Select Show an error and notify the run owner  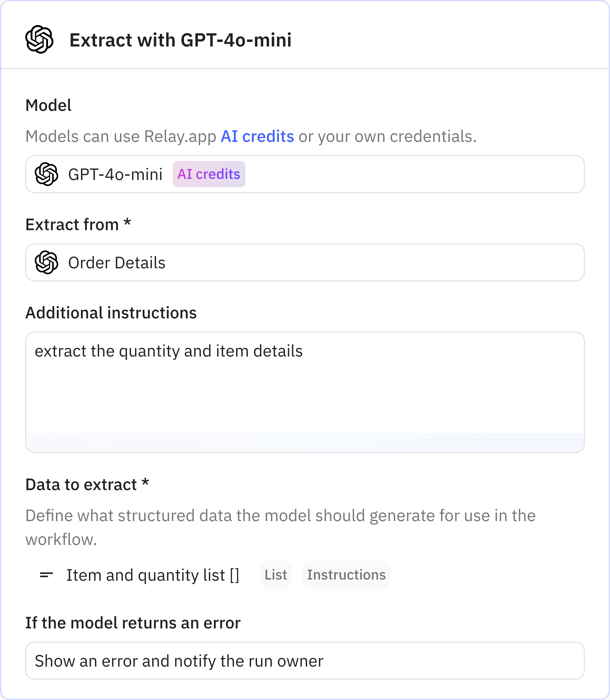click(x=180, y=660)
